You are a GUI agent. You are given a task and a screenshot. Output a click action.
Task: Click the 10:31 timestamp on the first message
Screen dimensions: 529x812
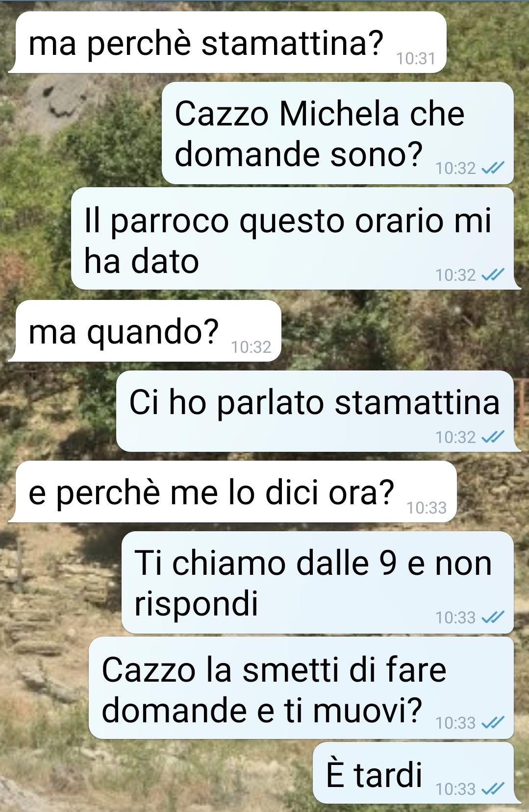pyautogui.click(x=416, y=59)
